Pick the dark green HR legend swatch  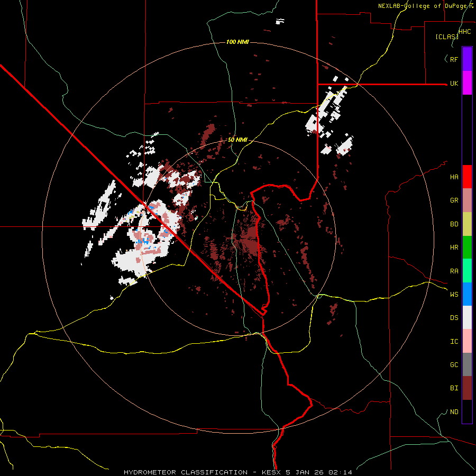click(467, 248)
